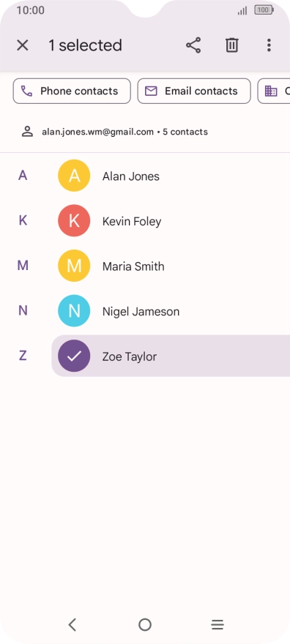Open the alan.jones.wm@gmail.com account row
The width and height of the screenshot is (290, 644).
[145, 132]
